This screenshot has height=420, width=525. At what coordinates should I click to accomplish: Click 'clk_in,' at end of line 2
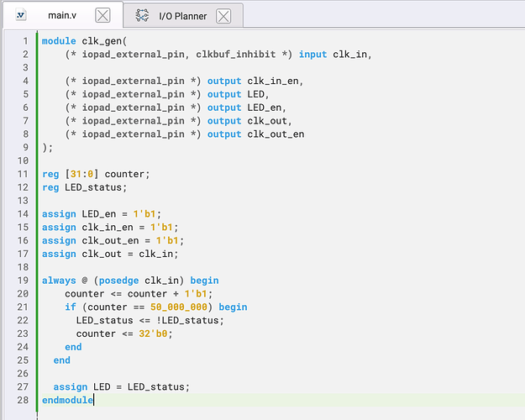pos(352,54)
